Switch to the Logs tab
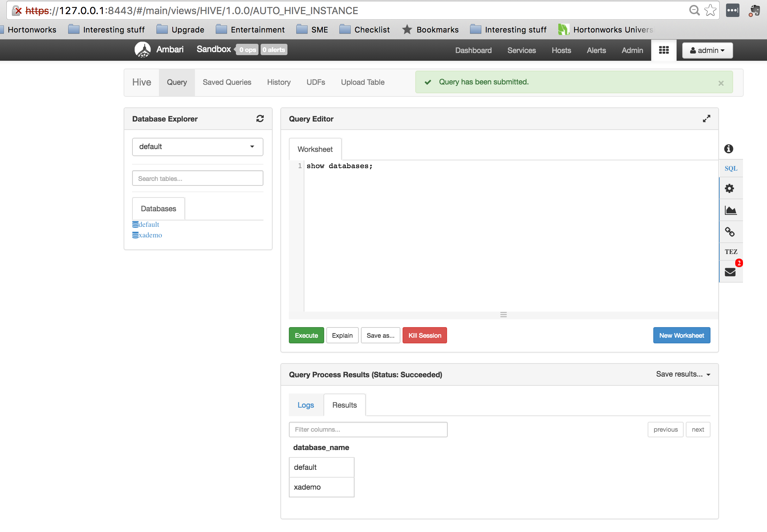The image size is (767, 532). (306, 405)
